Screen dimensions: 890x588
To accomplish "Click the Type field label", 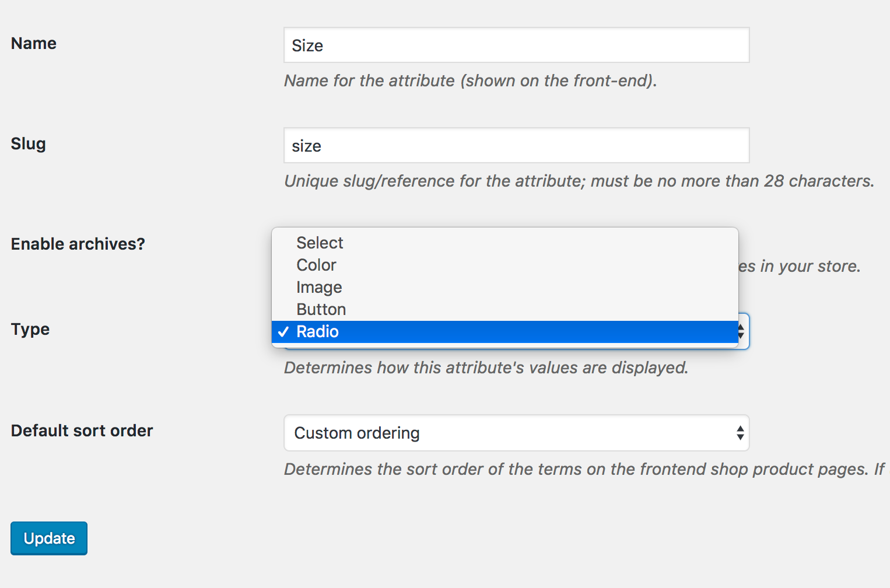I will pos(30,329).
